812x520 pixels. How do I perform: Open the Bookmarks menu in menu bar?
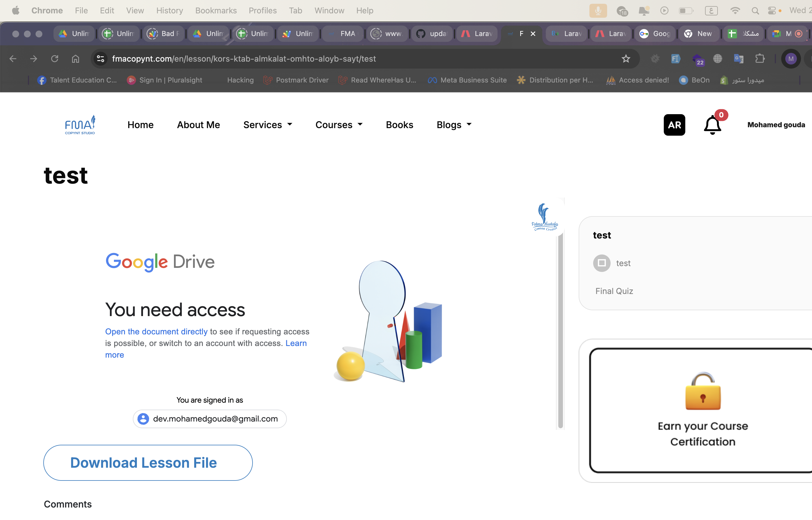216,11
